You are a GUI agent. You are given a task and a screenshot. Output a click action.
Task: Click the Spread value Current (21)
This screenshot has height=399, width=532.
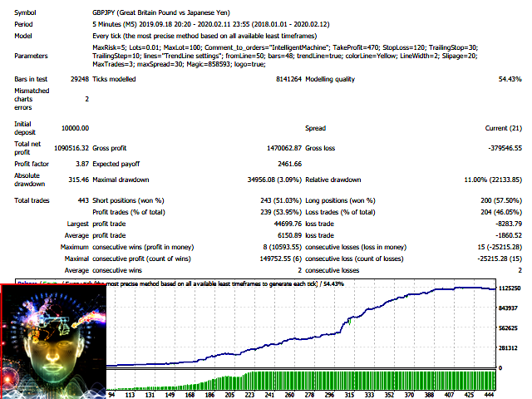tap(504, 128)
